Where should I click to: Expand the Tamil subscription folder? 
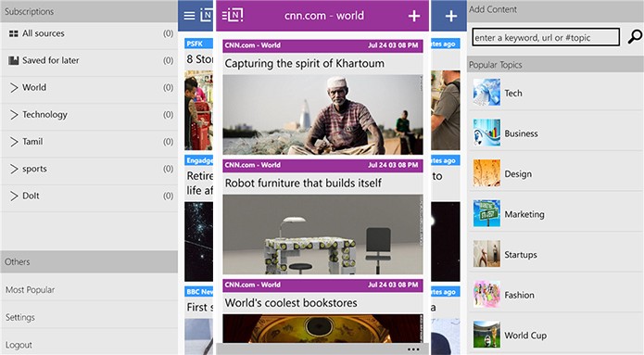click(14, 142)
